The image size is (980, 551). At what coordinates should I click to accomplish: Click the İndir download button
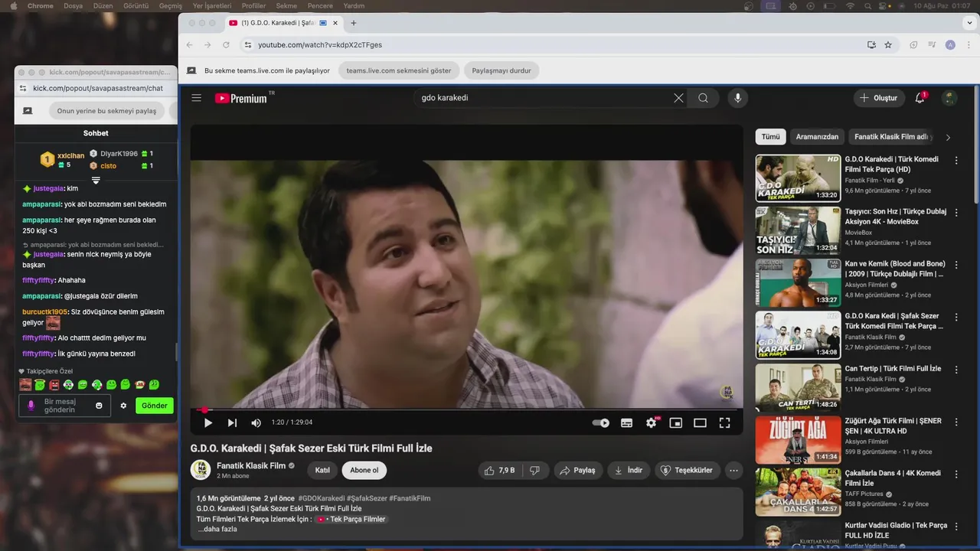[629, 470]
